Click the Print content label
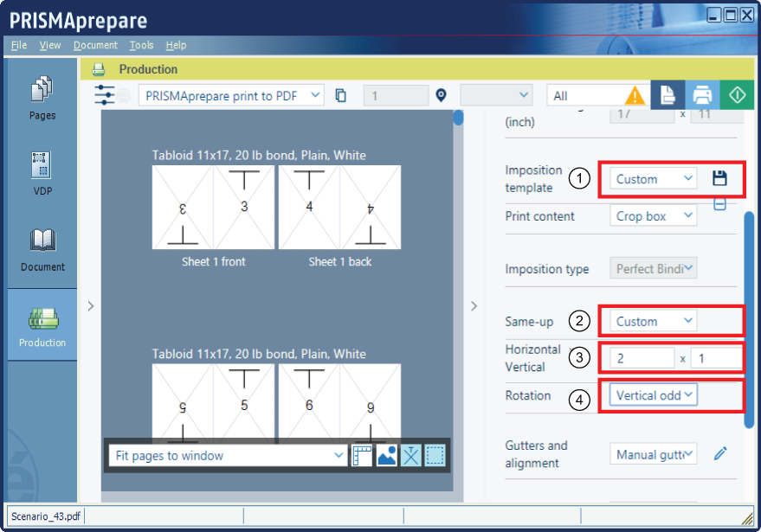Image resolution: width=761 pixels, height=532 pixels. (x=539, y=216)
